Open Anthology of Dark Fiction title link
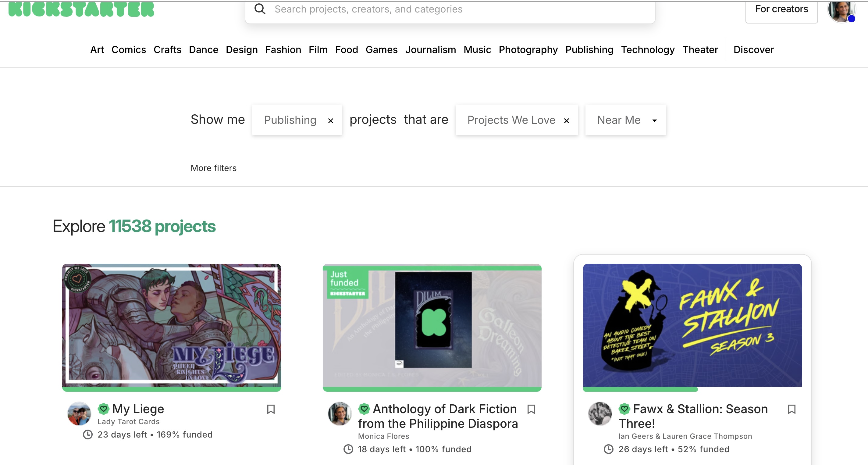The width and height of the screenshot is (868, 465). tap(438, 416)
